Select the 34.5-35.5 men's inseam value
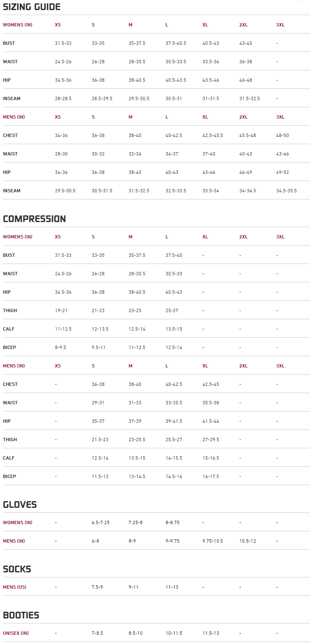Viewport: 310px width, 644px height. tap(286, 191)
